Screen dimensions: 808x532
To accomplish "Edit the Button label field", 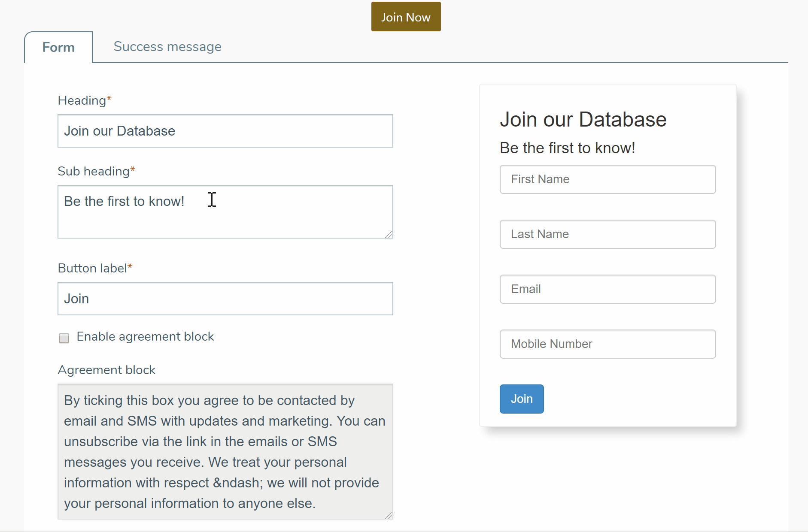I will (x=225, y=299).
